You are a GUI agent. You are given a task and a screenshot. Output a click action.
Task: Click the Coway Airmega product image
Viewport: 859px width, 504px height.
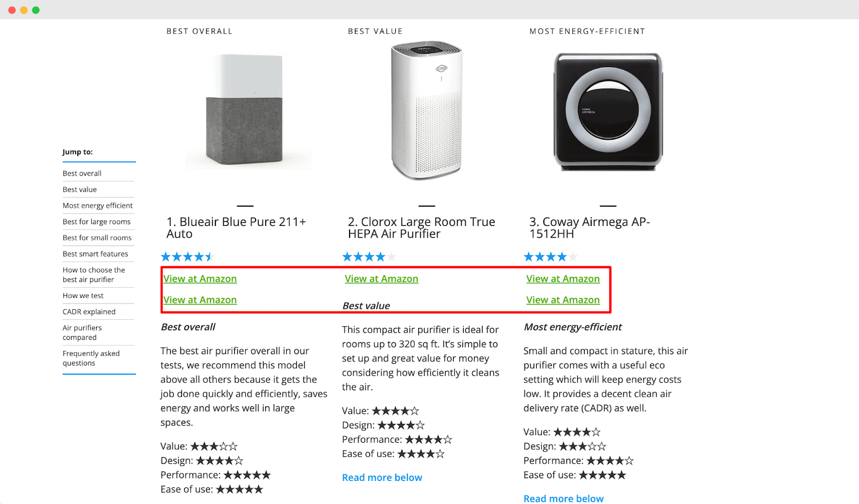coord(608,111)
